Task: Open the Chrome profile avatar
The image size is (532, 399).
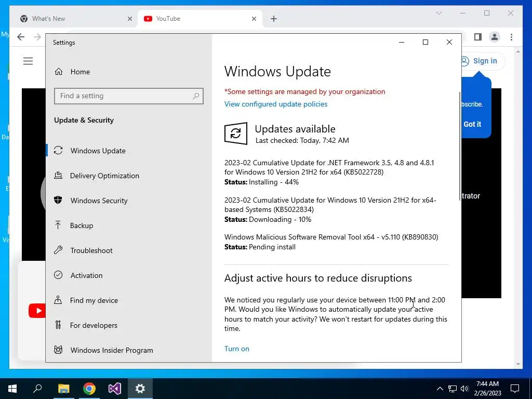Action: coord(495,37)
